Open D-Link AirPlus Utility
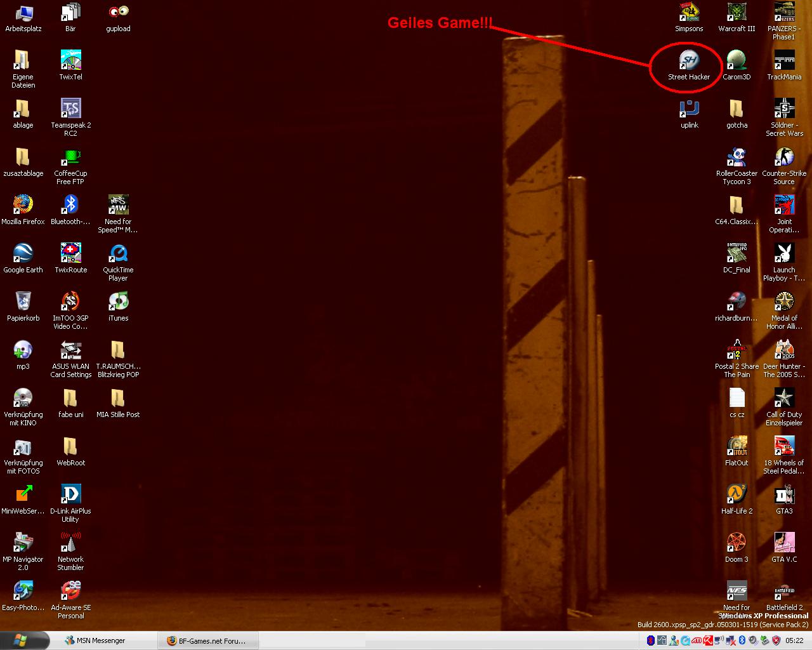812x650 pixels. click(70, 503)
